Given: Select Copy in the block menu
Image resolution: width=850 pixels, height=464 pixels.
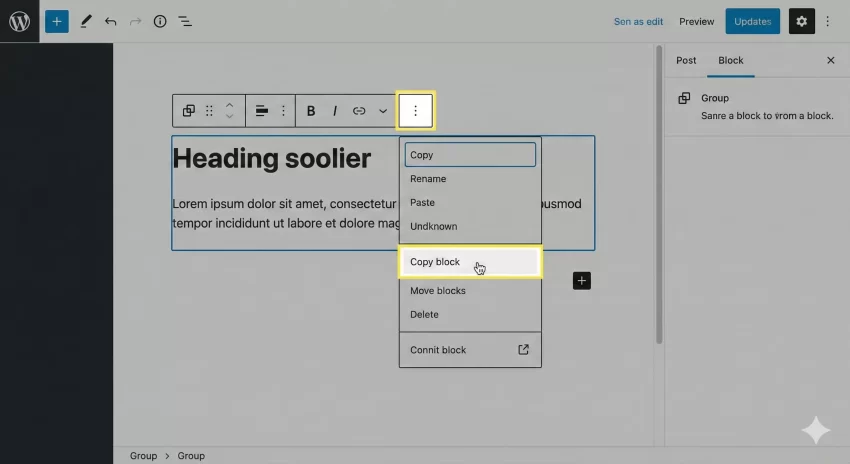Looking at the screenshot, I should pos(470,154).
